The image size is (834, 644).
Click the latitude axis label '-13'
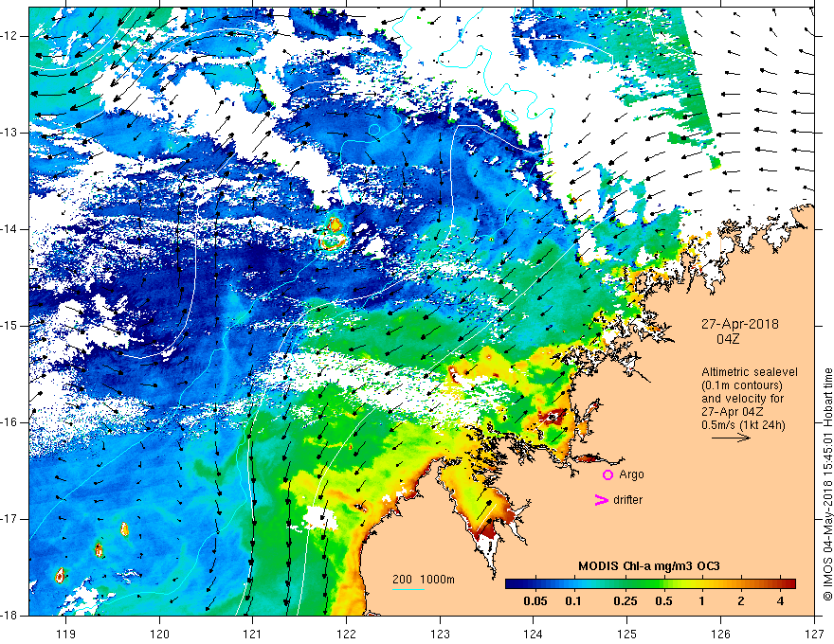(x=10, y=133)
